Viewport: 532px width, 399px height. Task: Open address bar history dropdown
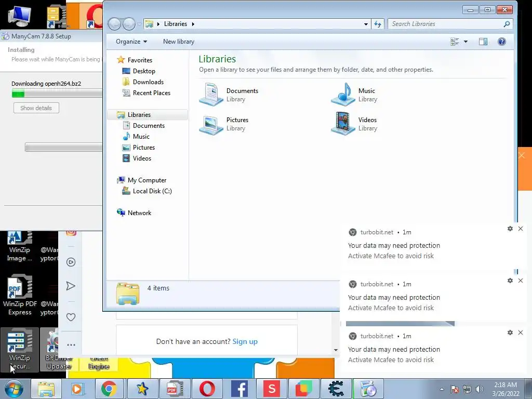(x=366, y=24)
